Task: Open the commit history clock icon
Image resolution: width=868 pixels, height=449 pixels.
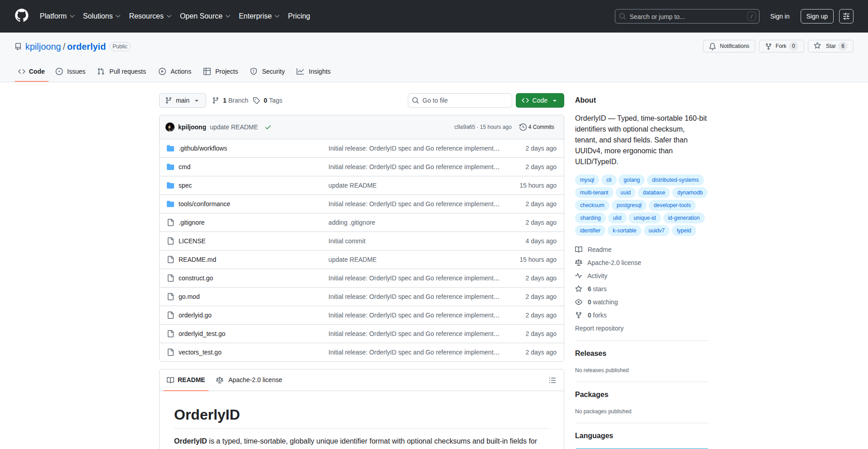Action: (523, 127)
